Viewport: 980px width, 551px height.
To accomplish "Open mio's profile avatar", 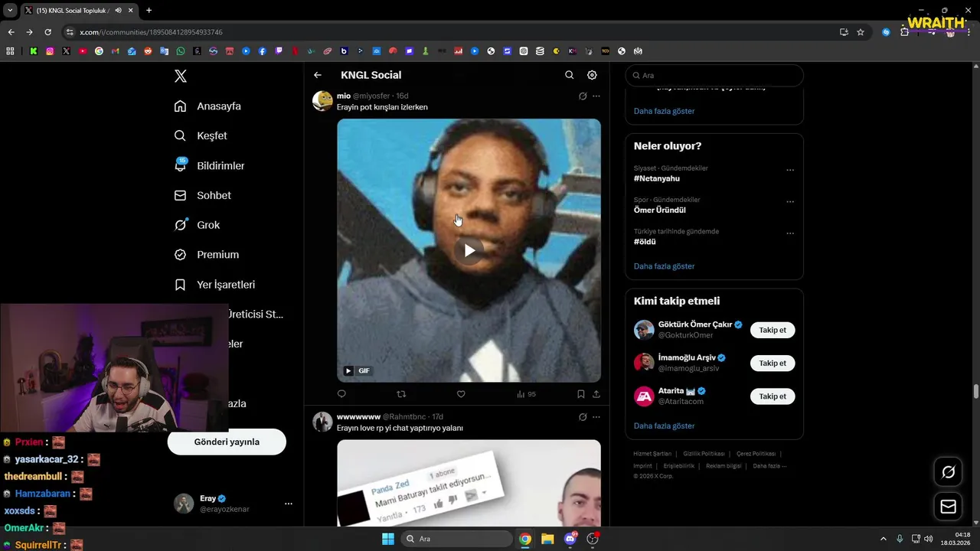I will (322, 101).
